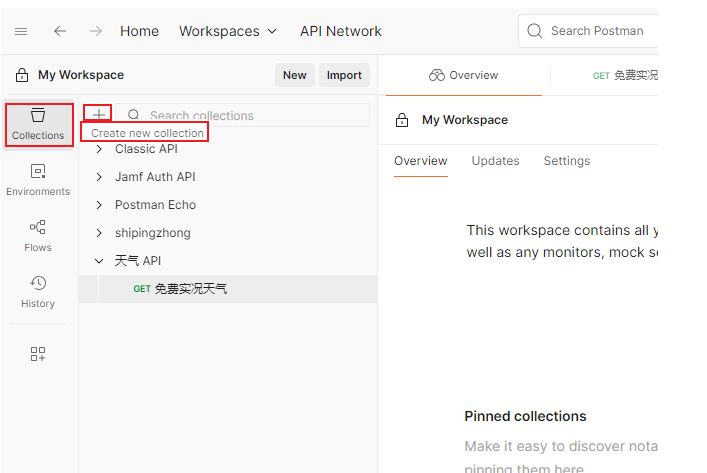Select the 免费实况天气 GET request

pos(190,289)
